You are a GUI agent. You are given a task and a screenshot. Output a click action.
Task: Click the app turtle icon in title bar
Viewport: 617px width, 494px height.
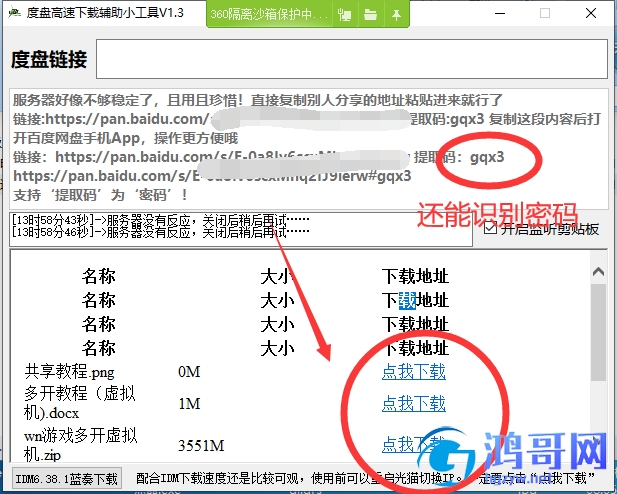[15, 13]
